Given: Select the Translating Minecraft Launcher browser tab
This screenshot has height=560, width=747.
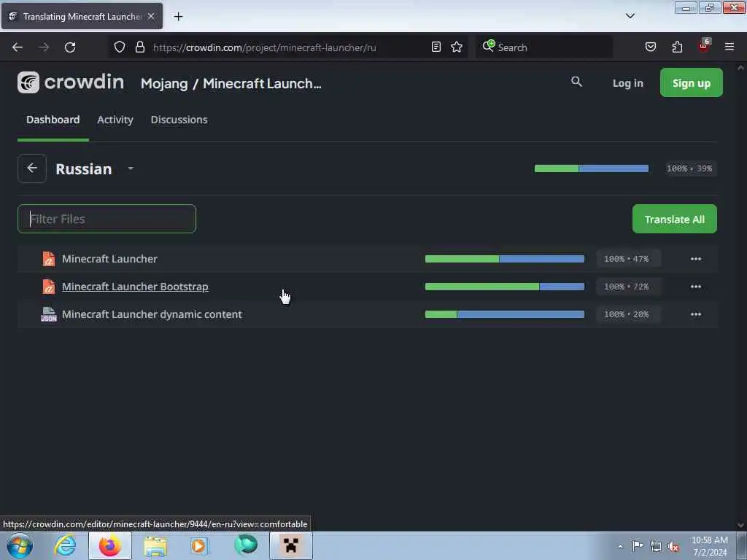Looking at the screenshot, I should [x=82, y=16].
